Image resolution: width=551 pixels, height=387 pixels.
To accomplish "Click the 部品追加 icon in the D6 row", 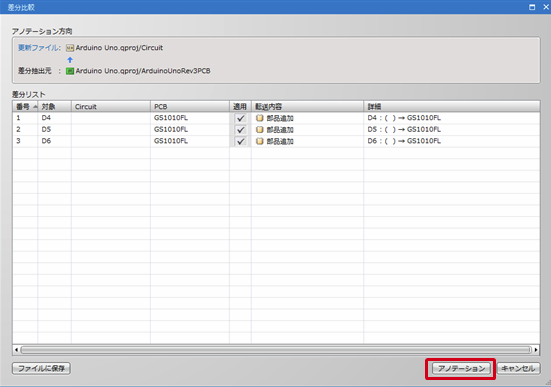I will [259, 141].
